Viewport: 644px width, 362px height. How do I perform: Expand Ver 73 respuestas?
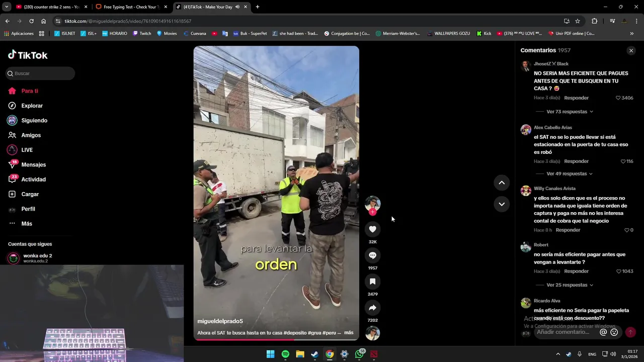tap(570, 112)
